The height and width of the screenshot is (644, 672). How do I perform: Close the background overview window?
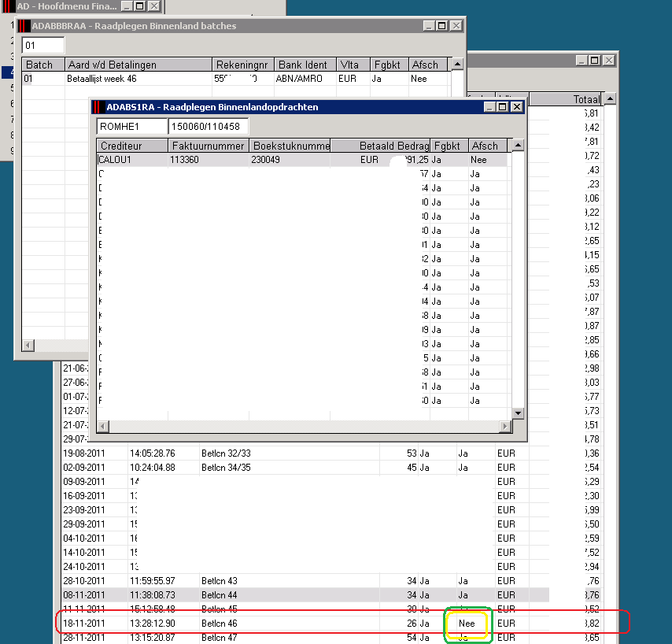(x=609, y=61)
